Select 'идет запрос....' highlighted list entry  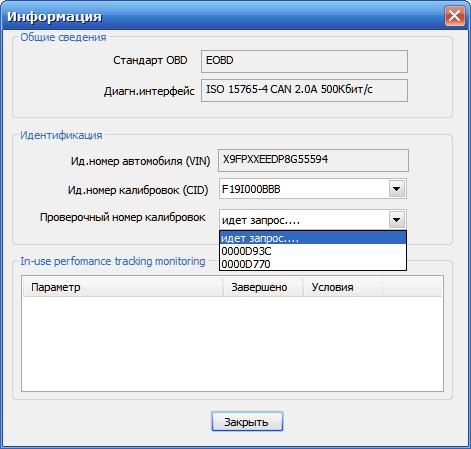(313, 238)
